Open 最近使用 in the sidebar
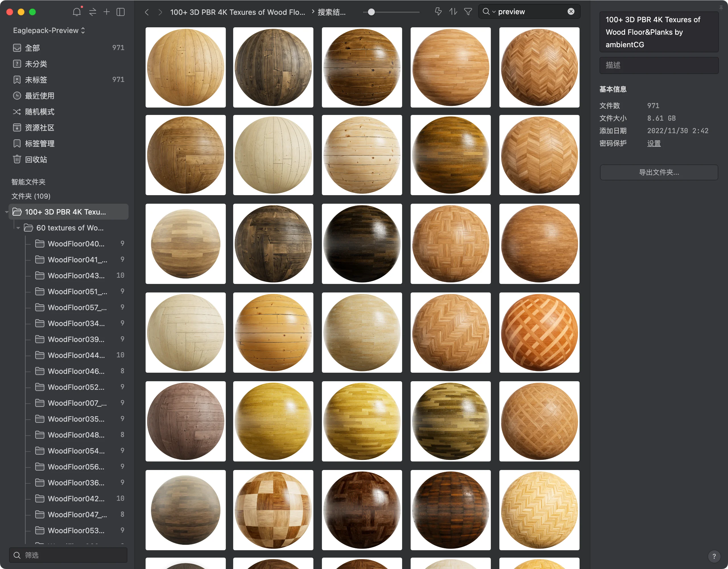728x569 pixels. [x=68, y=96]
